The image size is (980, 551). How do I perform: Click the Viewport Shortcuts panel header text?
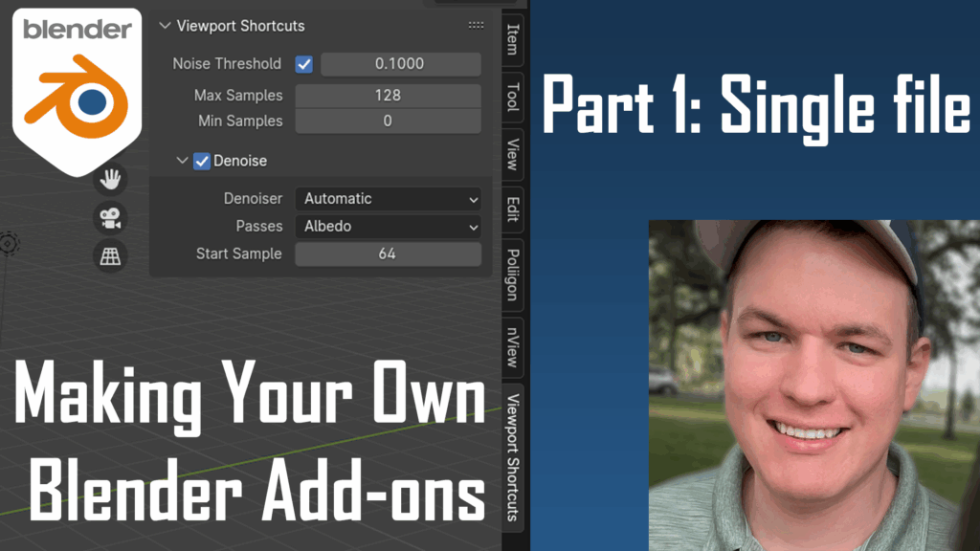[x=240, y=26]
